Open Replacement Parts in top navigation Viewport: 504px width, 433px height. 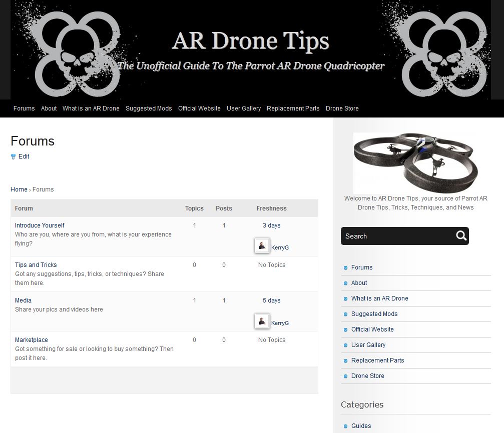(293, 108)
